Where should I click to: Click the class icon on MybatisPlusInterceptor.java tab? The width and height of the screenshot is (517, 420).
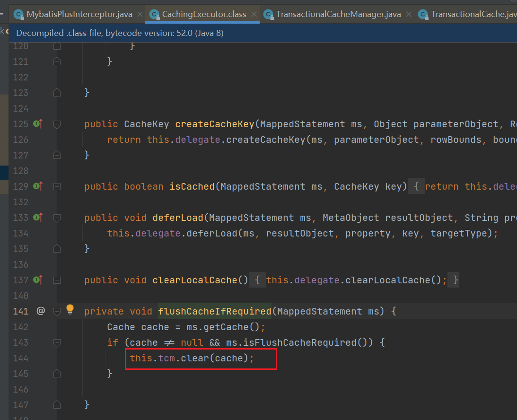tap(19, 14)
